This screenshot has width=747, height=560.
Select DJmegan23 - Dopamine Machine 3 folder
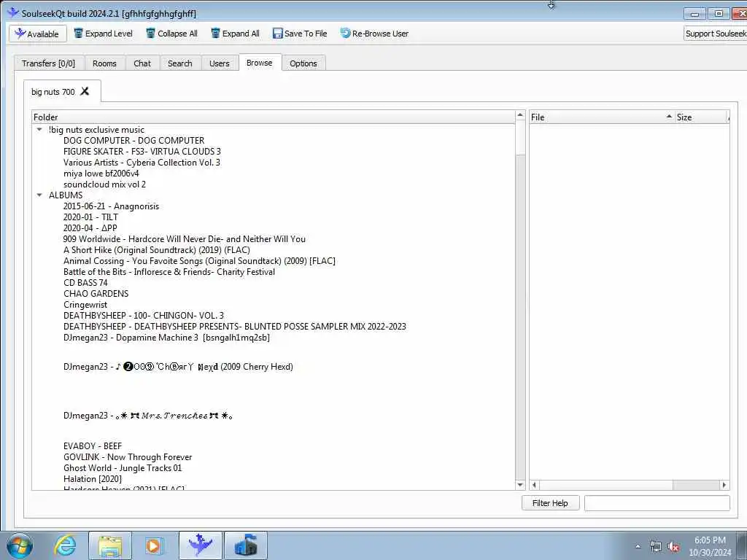(x=167, y=338)
